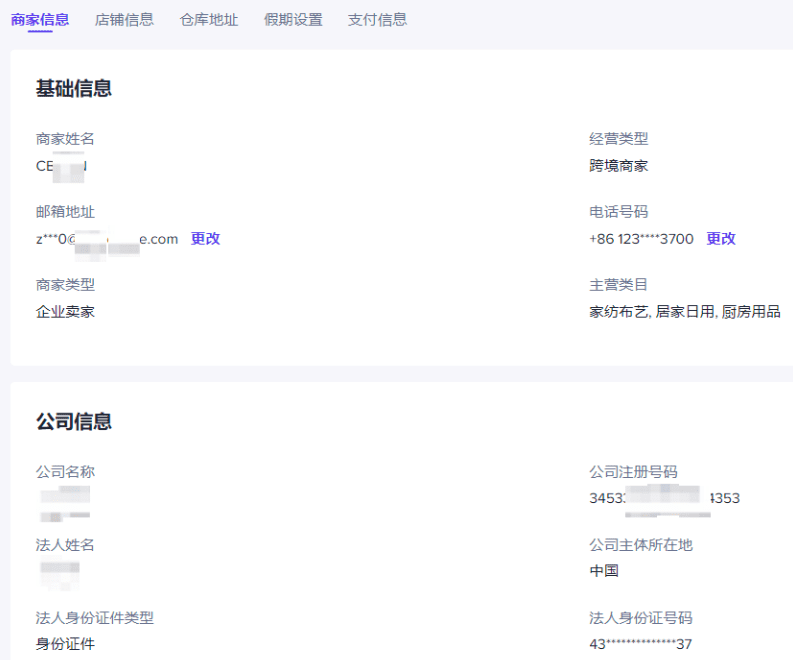Click the 跨境商家 business type value
This screenshot has width=793, height=660.
coord(619,166)
